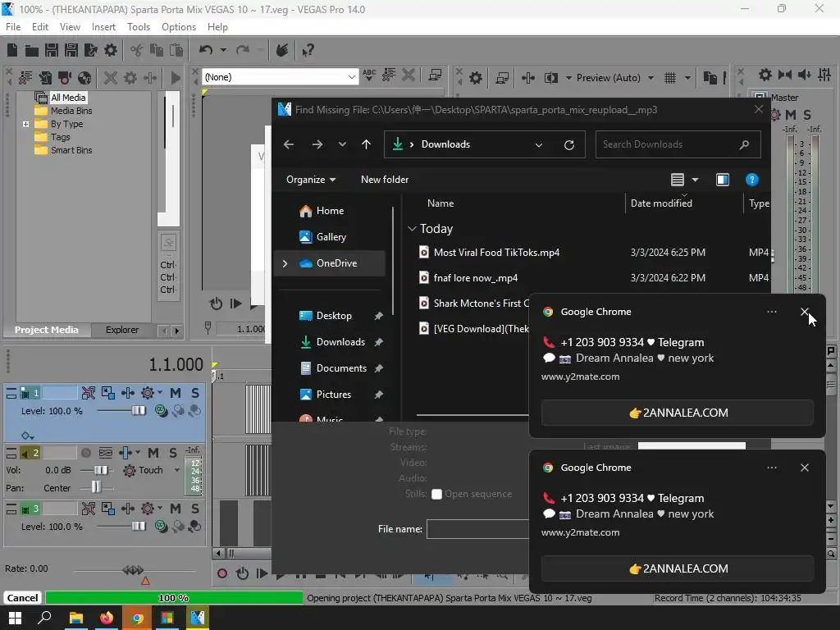Click the blue Help icon in file dialog
The width and height of the screenshot is (840, 630).
tap(752, 180)
